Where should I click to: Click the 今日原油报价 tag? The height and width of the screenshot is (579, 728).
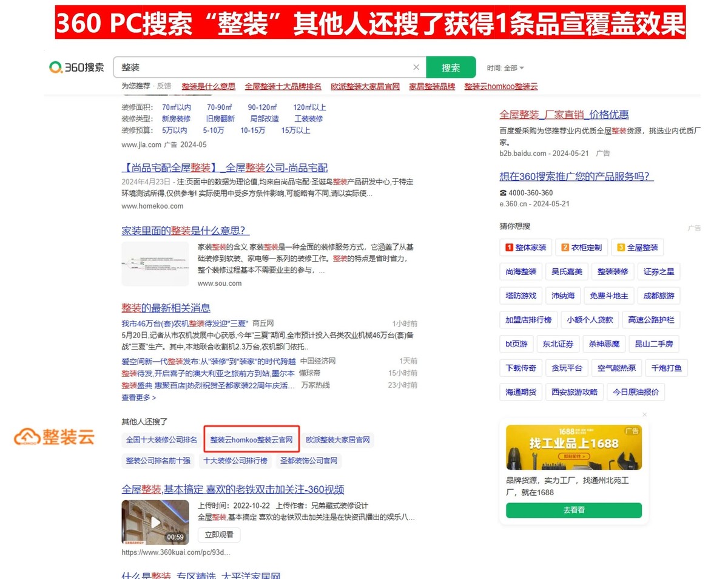pos(636,392)
